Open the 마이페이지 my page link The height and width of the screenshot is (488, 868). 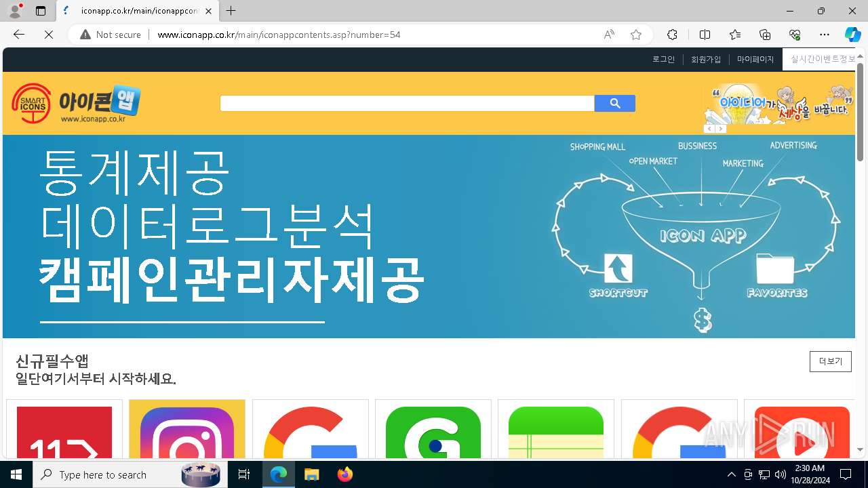(755, 60)
